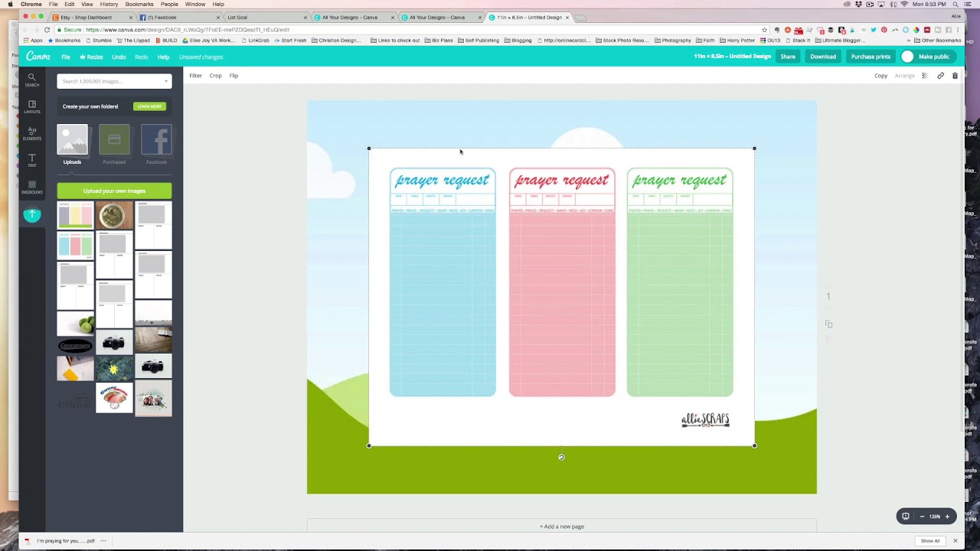Image resolution: width=980 pixels, height=551 pixels.
Task: Open the Filter options
Action: coord(196,76)
